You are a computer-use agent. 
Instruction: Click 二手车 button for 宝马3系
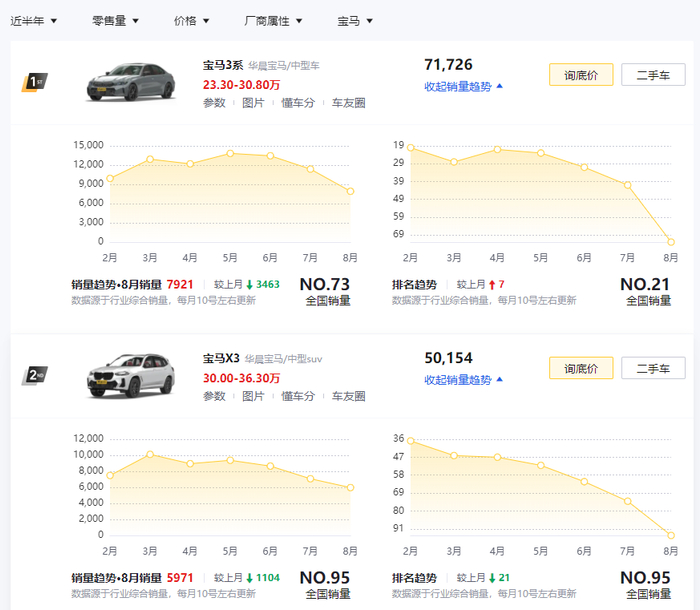point(654,75)
